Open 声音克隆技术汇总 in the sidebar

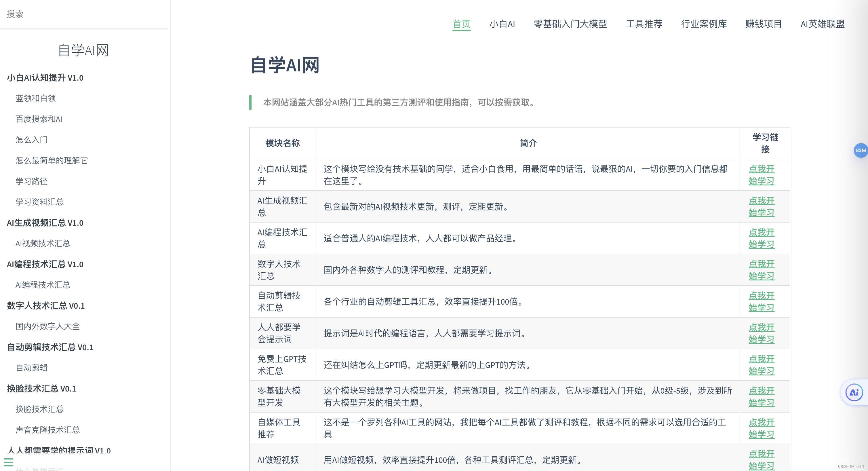coord(47,430)
